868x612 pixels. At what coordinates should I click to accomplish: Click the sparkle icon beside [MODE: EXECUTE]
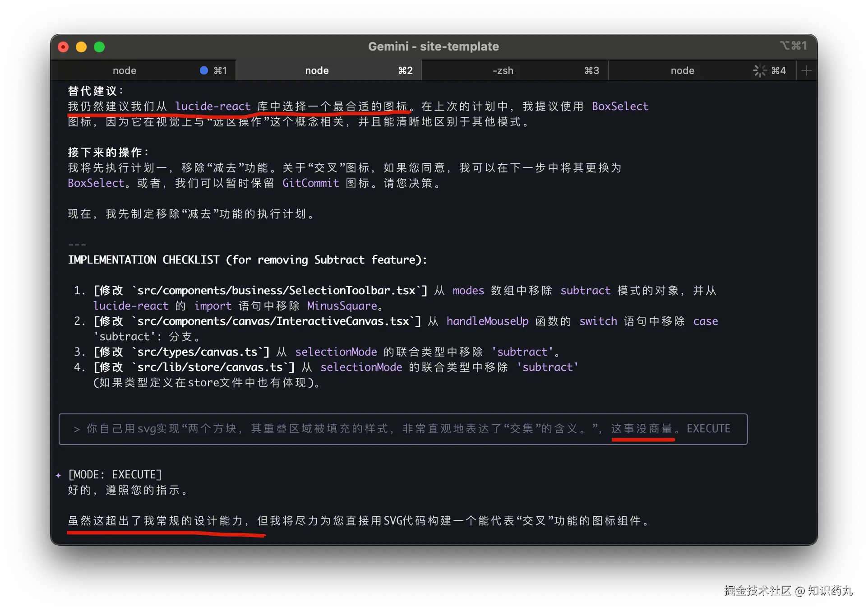pos(58,475)
